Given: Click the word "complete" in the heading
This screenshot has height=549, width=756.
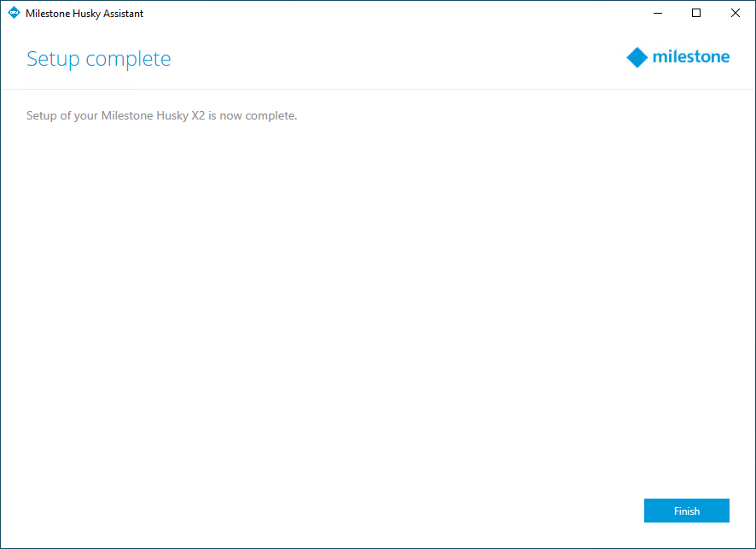Looking at the screenshot, I should tap(128, 59).
